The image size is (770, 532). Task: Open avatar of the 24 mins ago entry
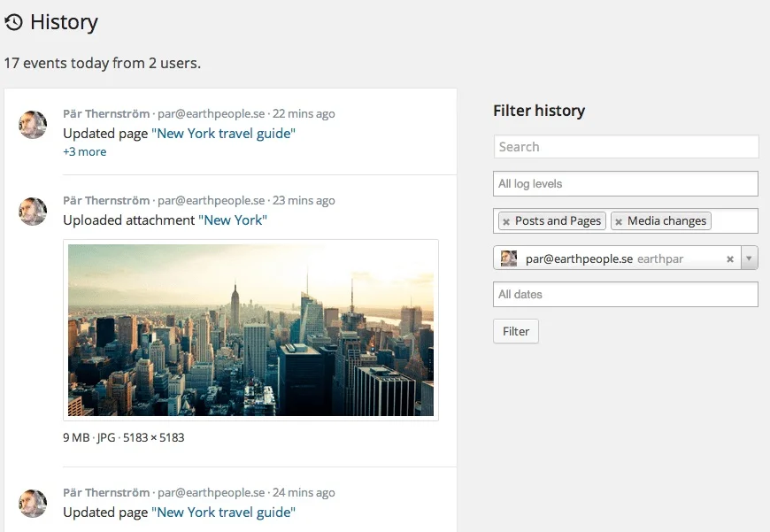[33, 504]
